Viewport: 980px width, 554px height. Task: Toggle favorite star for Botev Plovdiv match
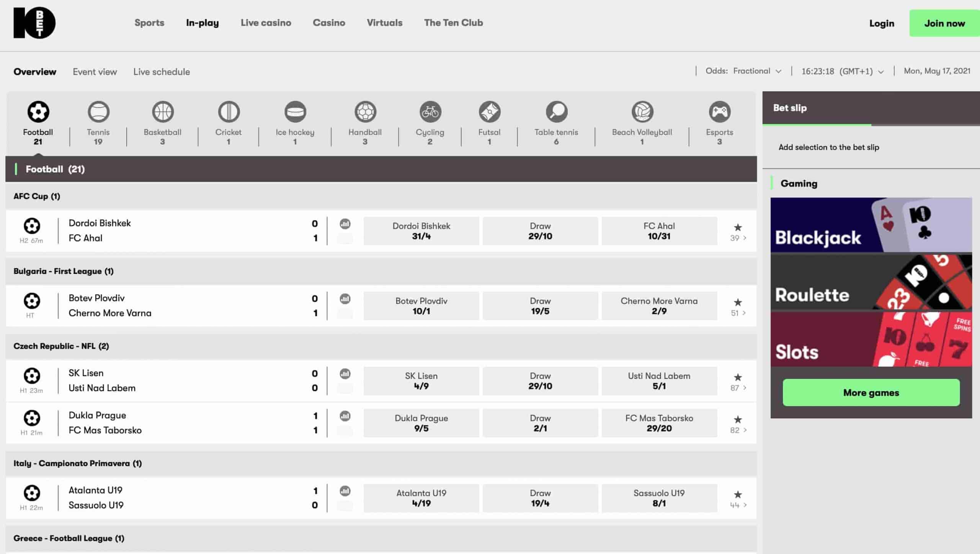coord(738,302)
